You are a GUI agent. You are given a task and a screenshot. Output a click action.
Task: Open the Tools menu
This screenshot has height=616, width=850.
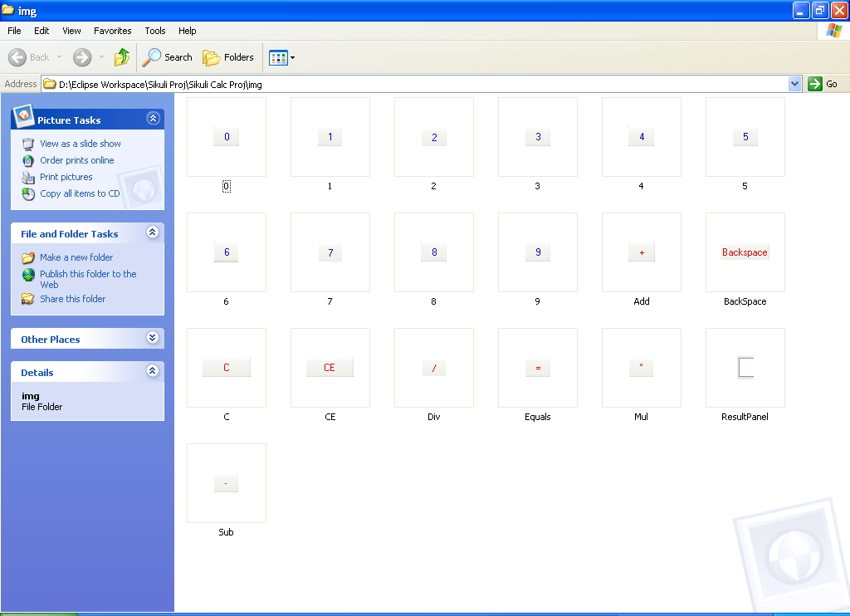(154, 31)
